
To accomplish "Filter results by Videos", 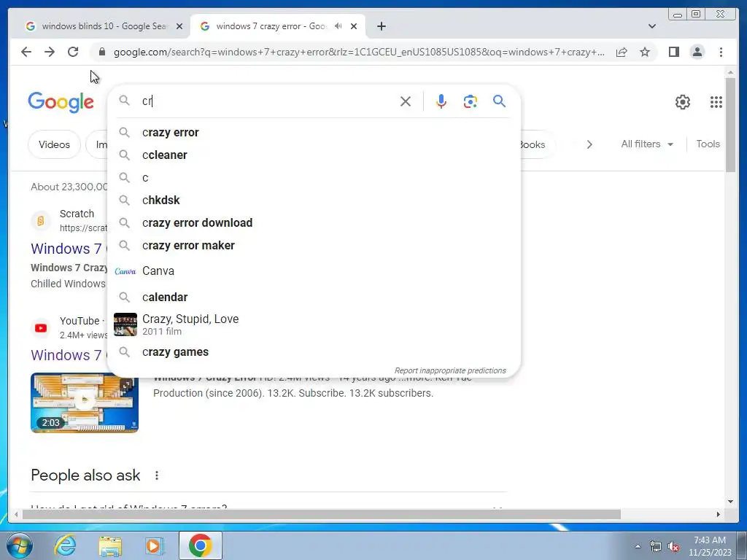I will pyautogui.click(x=54, y=144).
